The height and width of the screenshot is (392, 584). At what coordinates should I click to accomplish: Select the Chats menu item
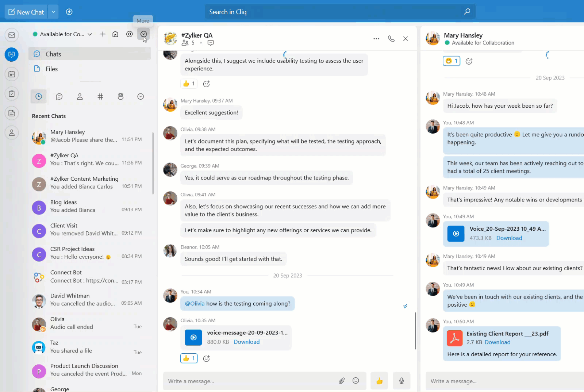coord(89,54)
